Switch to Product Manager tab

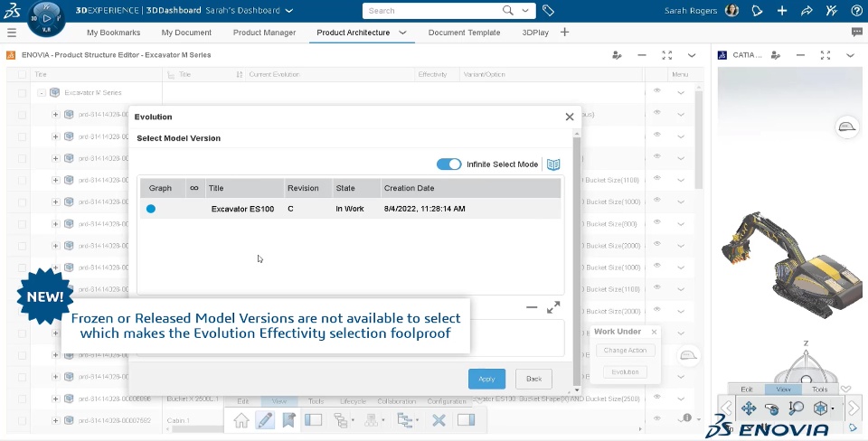265,33
